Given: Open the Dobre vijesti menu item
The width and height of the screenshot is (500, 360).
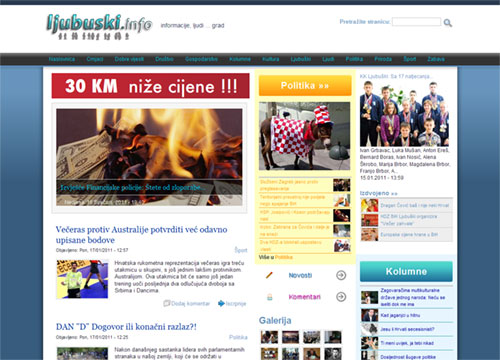Looking at the screenshot, I should point(129,59).
